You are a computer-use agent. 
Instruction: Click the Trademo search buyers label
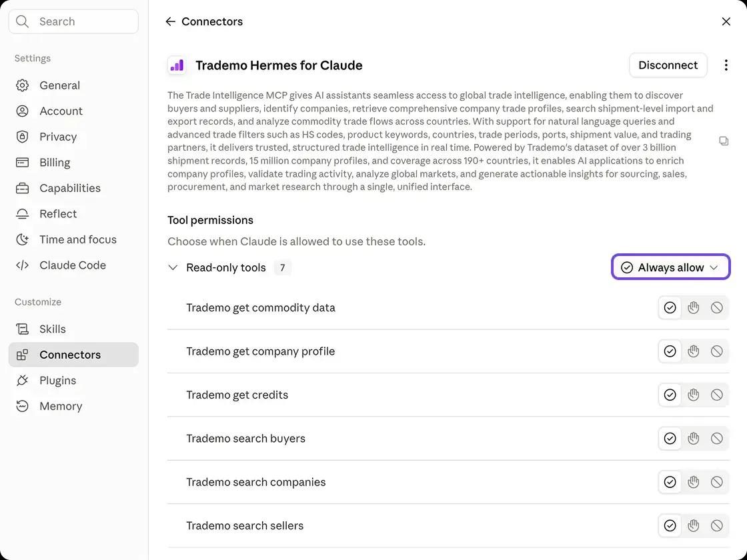tap(246, 439)
